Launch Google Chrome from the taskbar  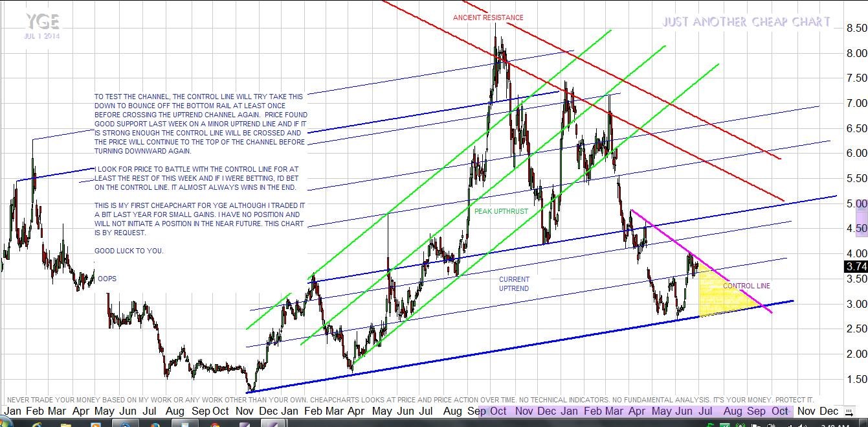pyautogui.click(x=215, y=424)
